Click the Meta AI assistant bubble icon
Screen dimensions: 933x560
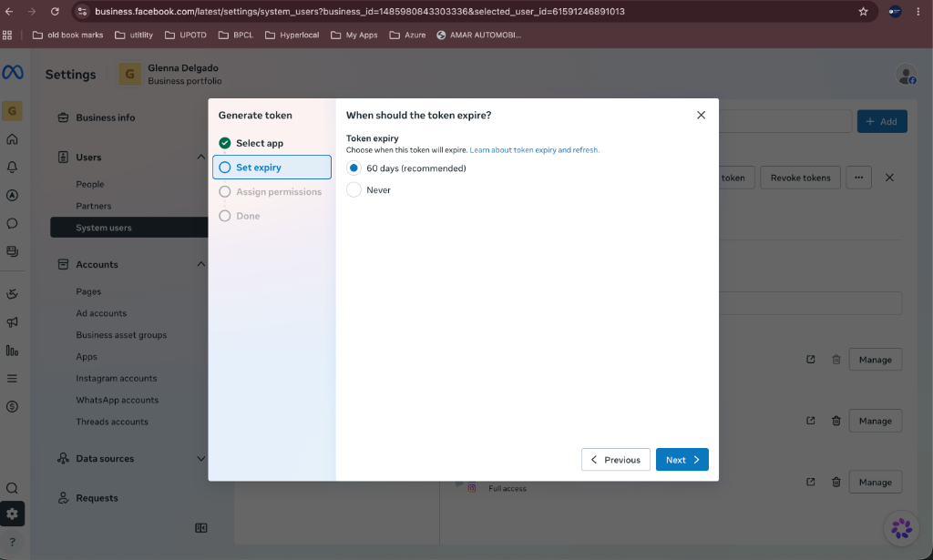[901, 528]
